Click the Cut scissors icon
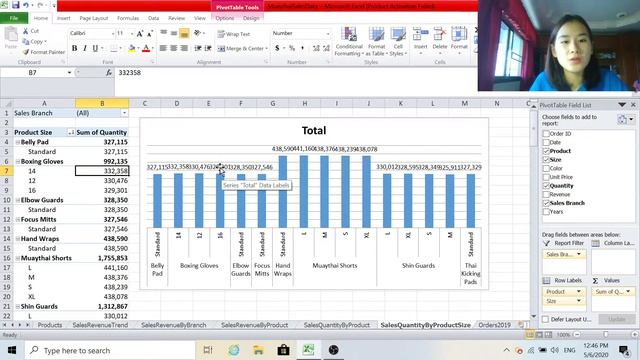This screenshot has height=360, width=640. [x=26, y=31]
